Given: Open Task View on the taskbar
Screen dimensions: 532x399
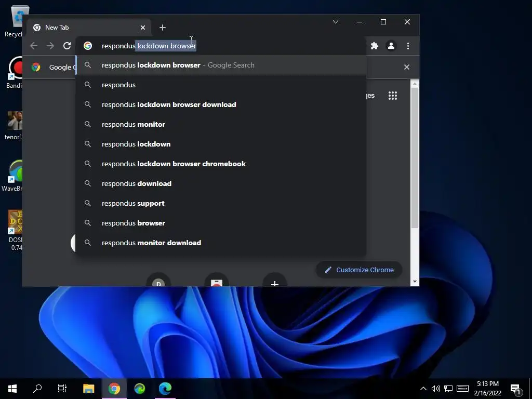Looking at the screenshot, I should tap(62, 389).
